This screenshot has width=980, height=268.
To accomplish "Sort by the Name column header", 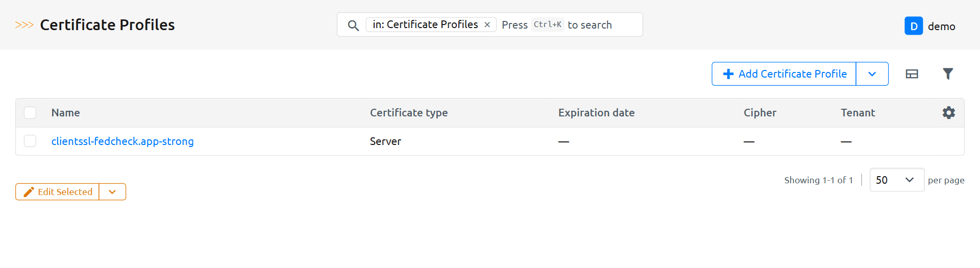I will [x=65, y=113].
